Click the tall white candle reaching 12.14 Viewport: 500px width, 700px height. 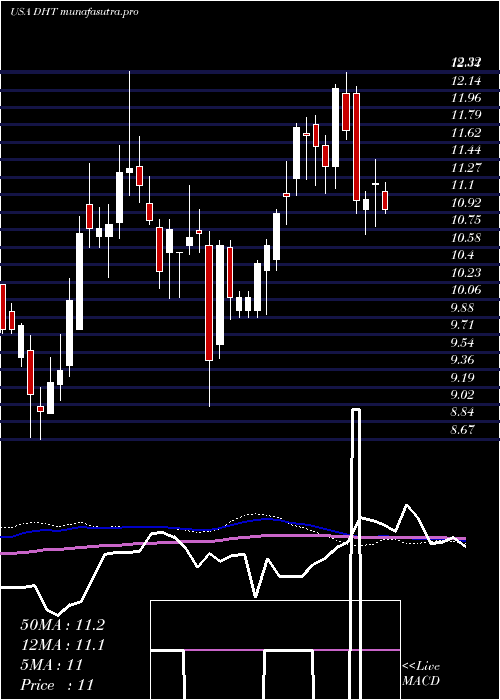335,128
